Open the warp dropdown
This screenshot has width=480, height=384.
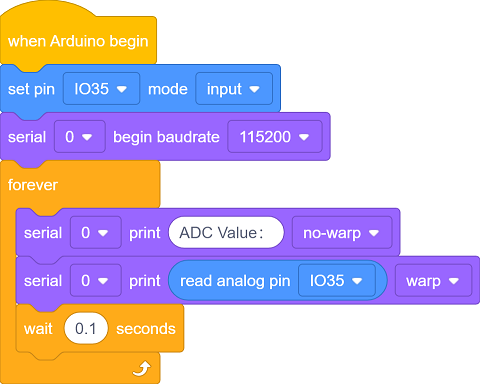(x=433, y=281)
